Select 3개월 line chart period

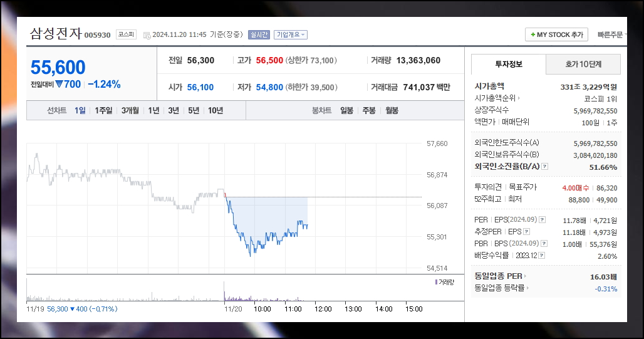130,110
